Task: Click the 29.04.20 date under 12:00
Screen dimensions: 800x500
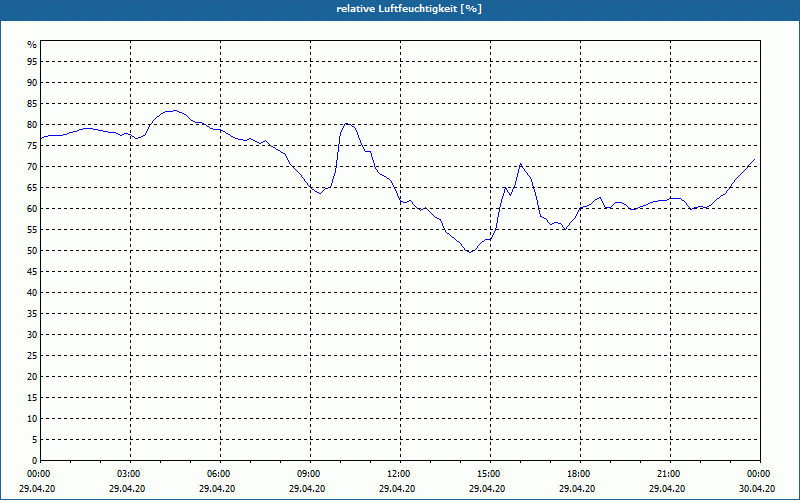Action: pos(397,489)
